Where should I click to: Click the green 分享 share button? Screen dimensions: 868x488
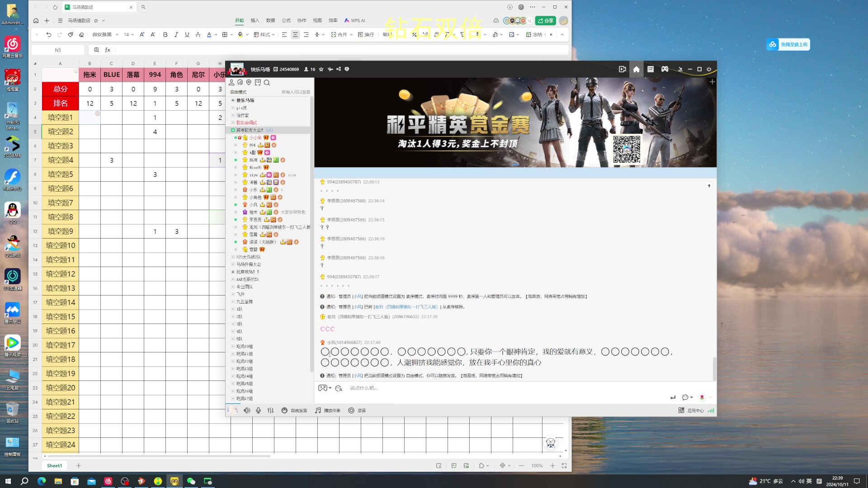pos(545,20)
